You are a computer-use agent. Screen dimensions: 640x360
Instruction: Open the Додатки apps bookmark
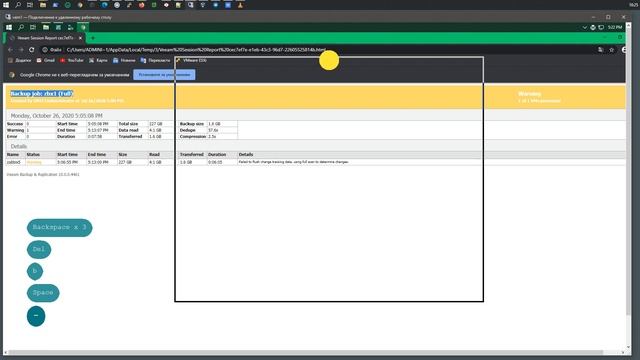(x=20, y=60)
